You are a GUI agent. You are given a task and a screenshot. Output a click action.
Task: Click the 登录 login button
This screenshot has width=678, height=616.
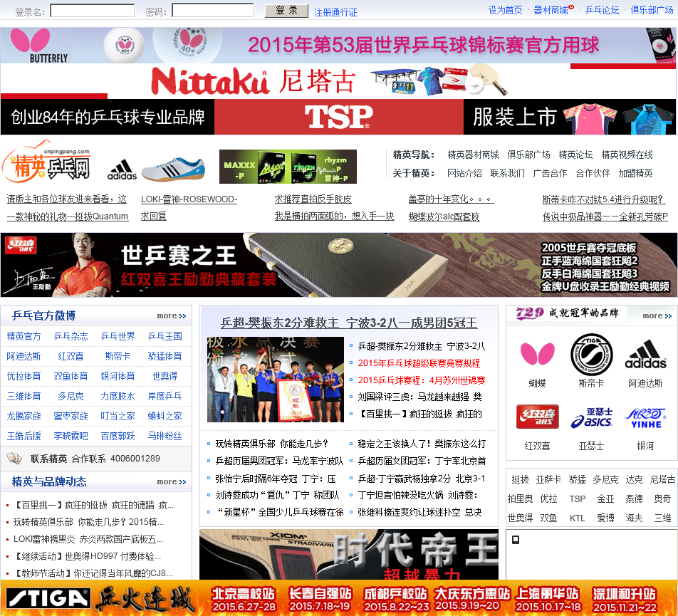point(286,11)
